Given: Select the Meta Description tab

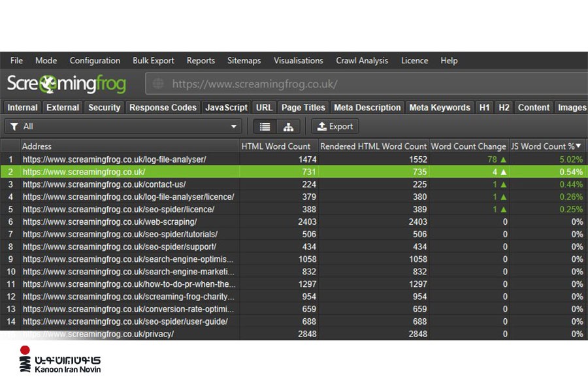Looking at the screenshot, I should pos(367,108).
